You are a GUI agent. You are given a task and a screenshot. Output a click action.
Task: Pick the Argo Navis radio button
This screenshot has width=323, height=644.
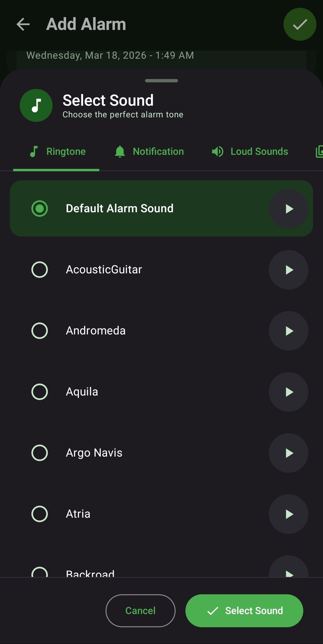(x=39, y=453)
